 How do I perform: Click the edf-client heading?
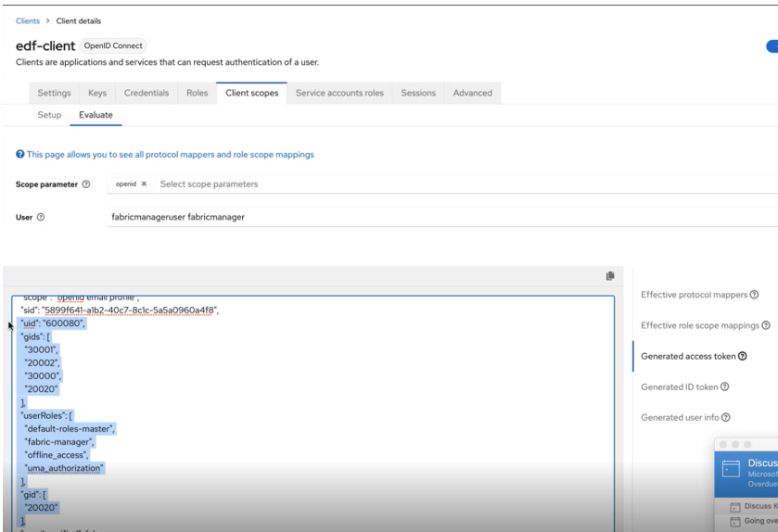[x=45, y=45]
